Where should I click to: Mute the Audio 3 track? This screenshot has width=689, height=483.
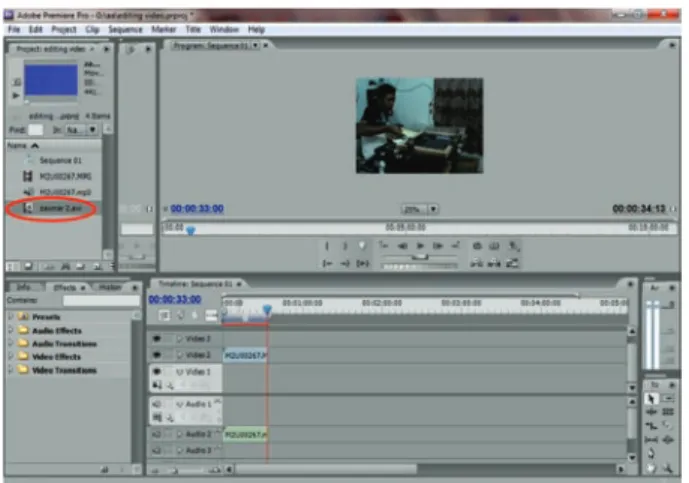tap(156, 450)
